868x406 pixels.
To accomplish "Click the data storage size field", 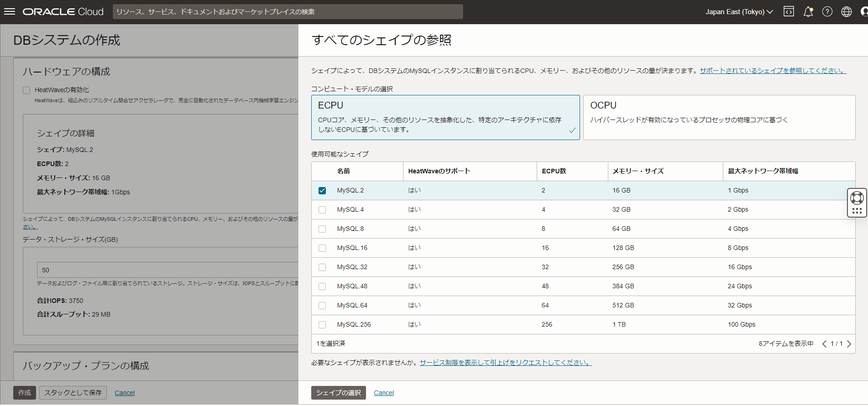I will (x=167, y=270).
